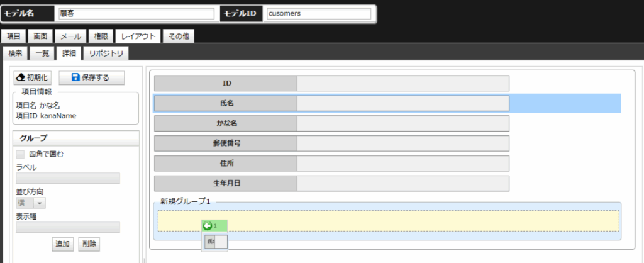
Task: Select the 一覧 sub-tab
Action: [42, 53]
